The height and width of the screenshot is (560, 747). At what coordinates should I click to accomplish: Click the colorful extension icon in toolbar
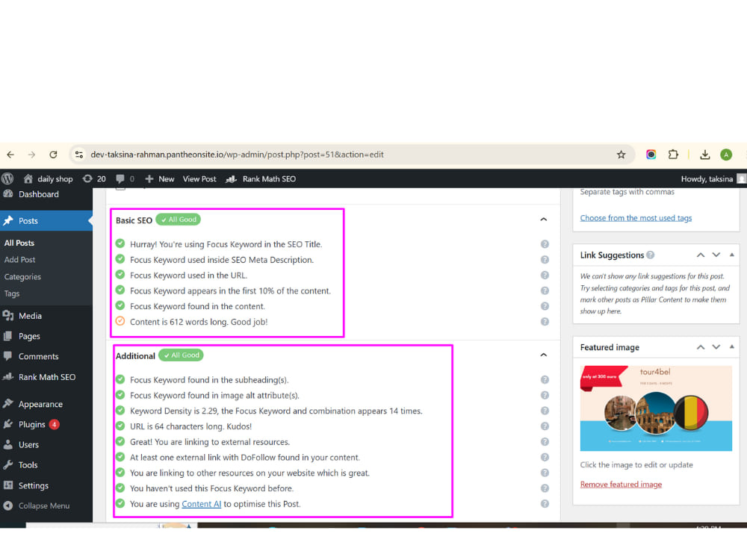click(651, 155)
